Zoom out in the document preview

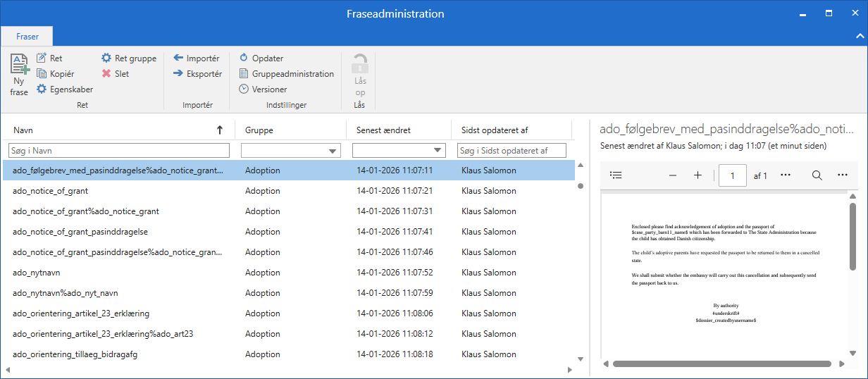tap(672, 175)
